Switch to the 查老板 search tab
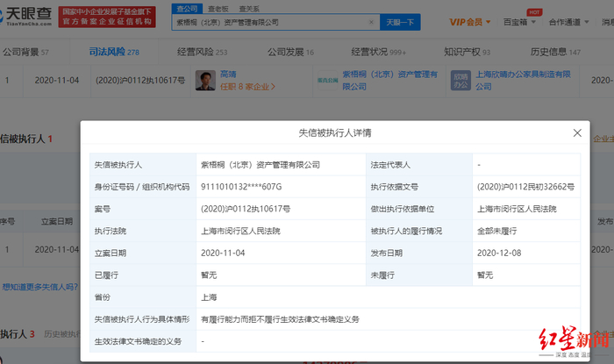Viewport: 614px width, 364px height. click(x=218, y=9)
